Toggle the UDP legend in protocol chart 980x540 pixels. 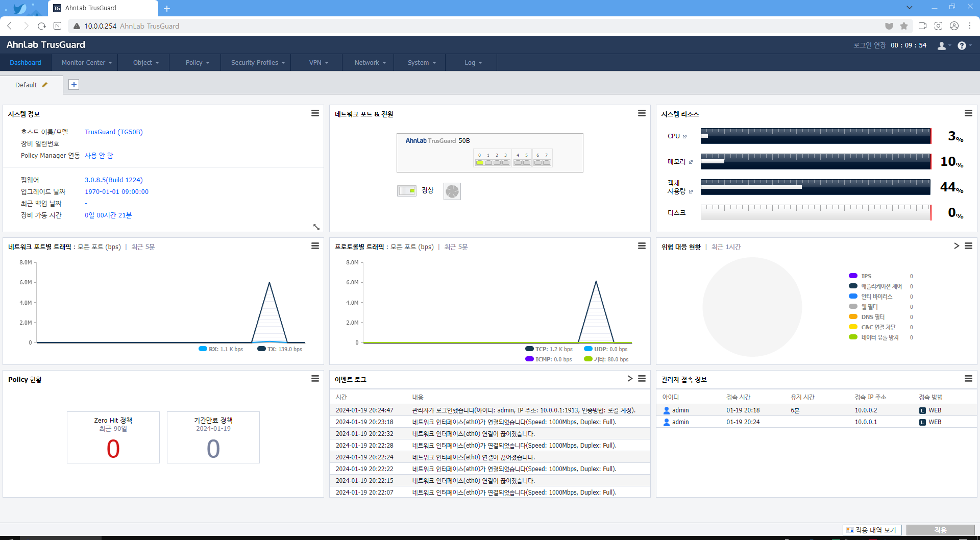605,349
